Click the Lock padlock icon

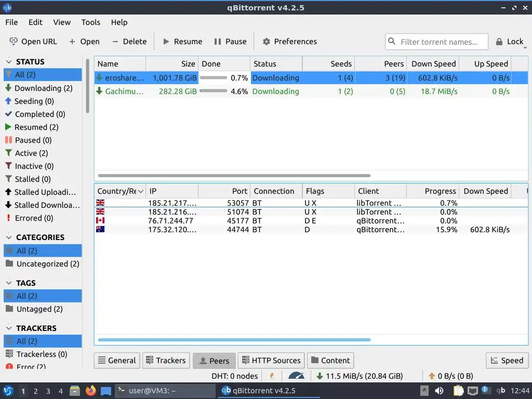[x=499, y=42]
